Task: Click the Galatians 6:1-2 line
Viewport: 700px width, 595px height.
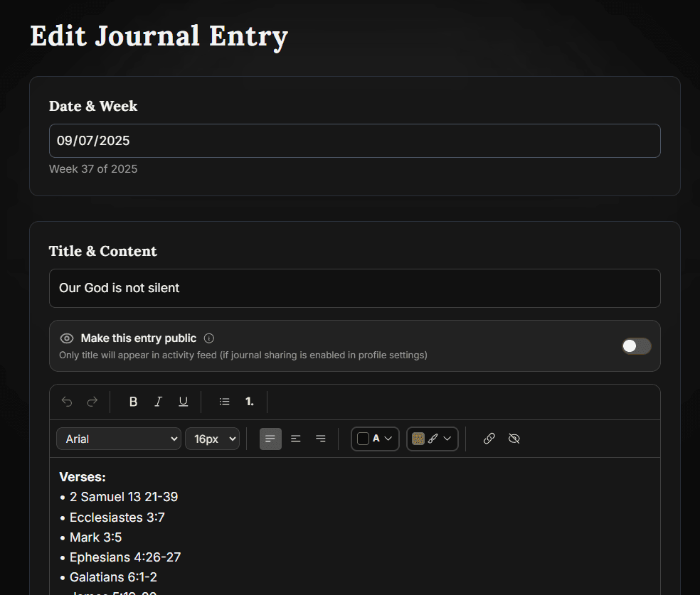Action: click(x=113, y=577)
